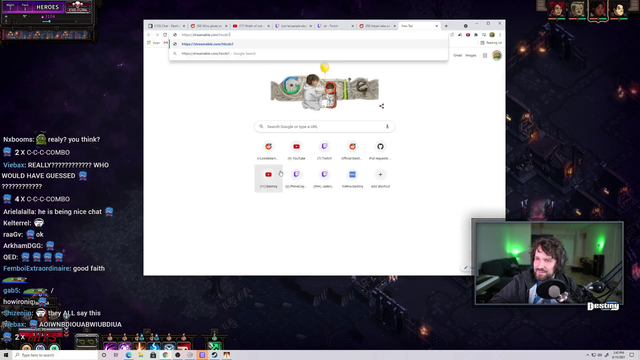
Task: Open the Google account avatar
Action: point(497,56)
